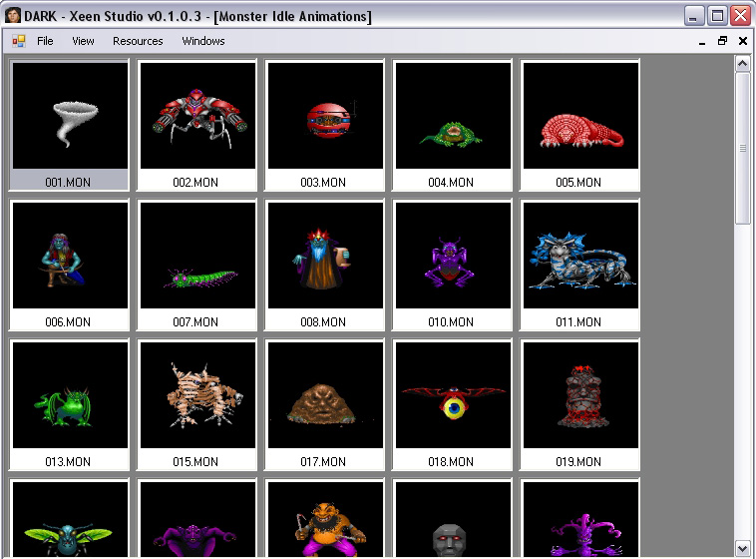756x559 pixels.
Task: Click the scrollbar up arrow
Action: [742, 64]
